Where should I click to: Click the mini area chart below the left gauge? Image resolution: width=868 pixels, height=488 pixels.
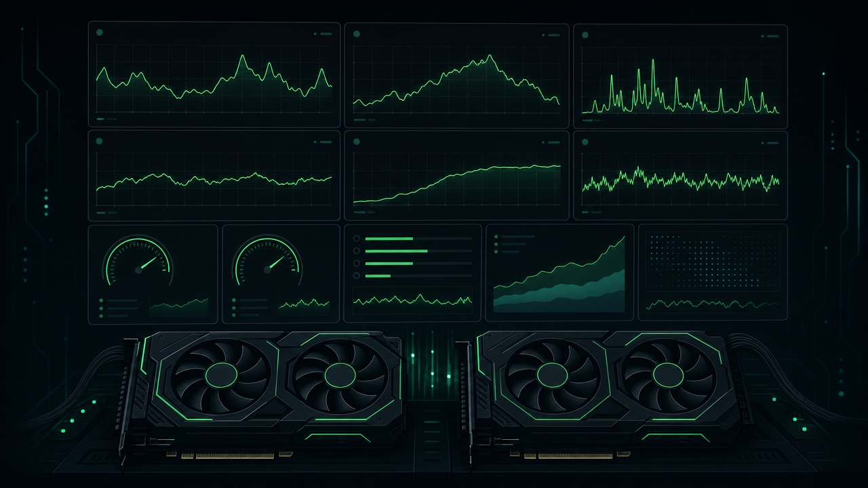coord(179,307)
